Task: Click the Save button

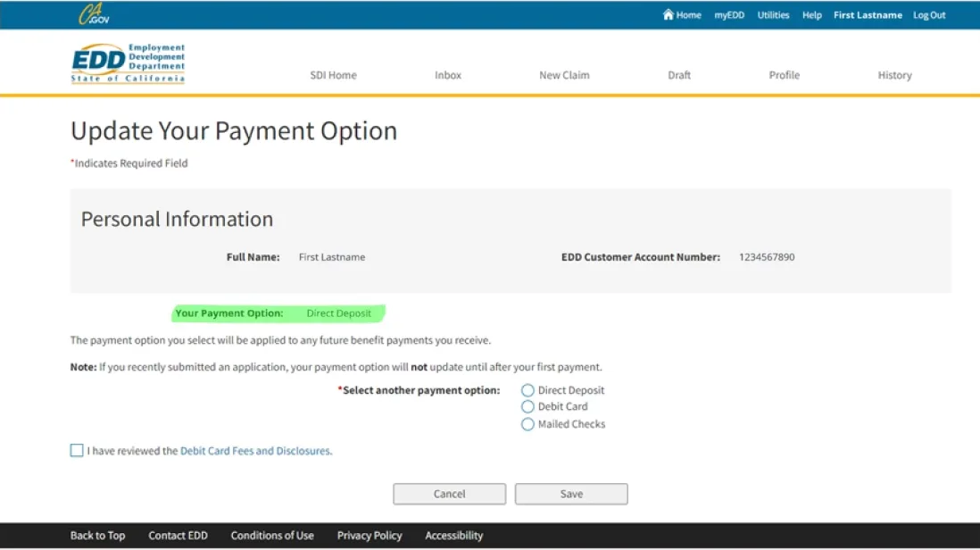Action: [x=571, y=494]
